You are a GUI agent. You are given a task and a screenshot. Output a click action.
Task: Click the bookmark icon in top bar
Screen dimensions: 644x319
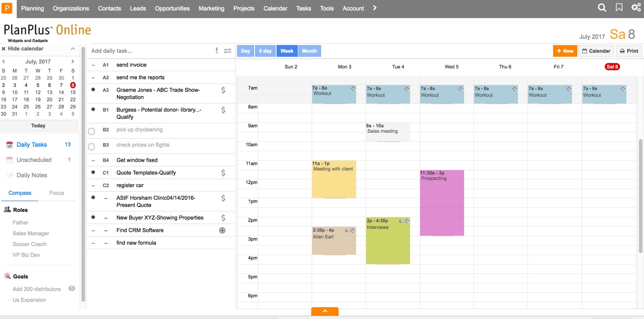[x=619, y=8]
